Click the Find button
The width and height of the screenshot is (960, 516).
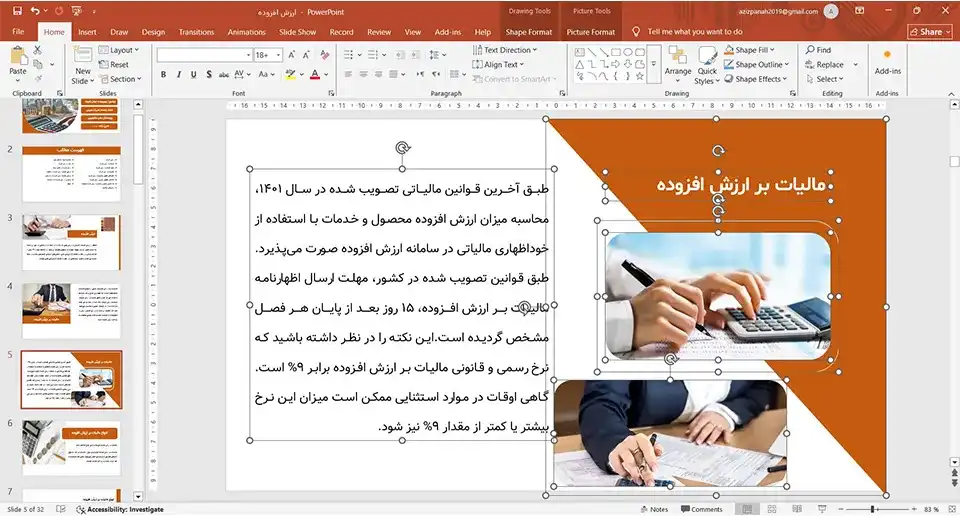(819, 50)
